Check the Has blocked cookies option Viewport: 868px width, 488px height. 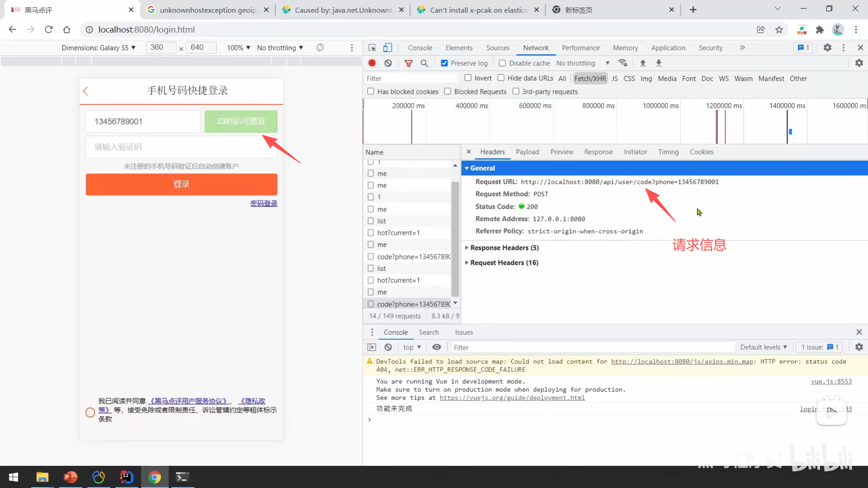371,91
